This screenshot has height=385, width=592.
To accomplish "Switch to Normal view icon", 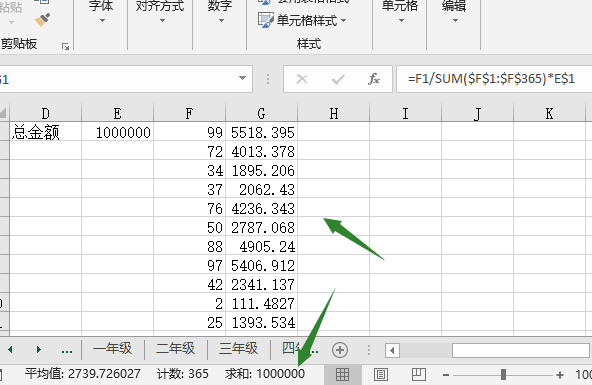I will click(342, 374).
